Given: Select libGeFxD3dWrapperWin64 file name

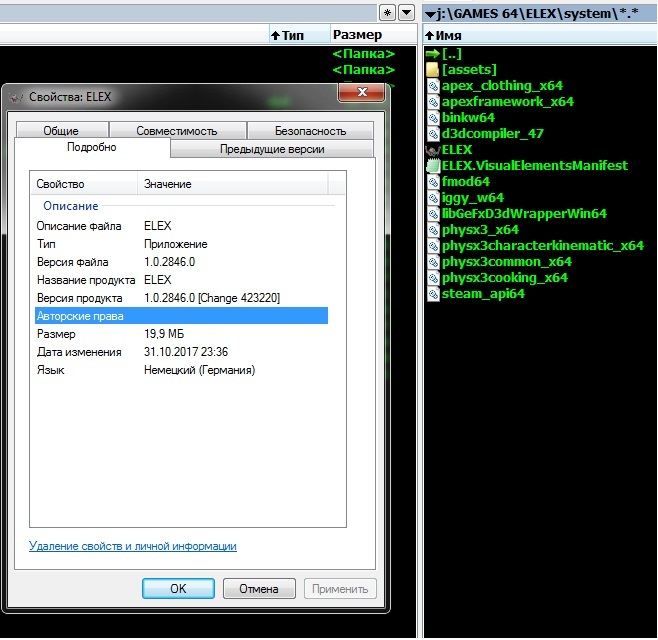Looking at the screenshot, I should (524, 214).
